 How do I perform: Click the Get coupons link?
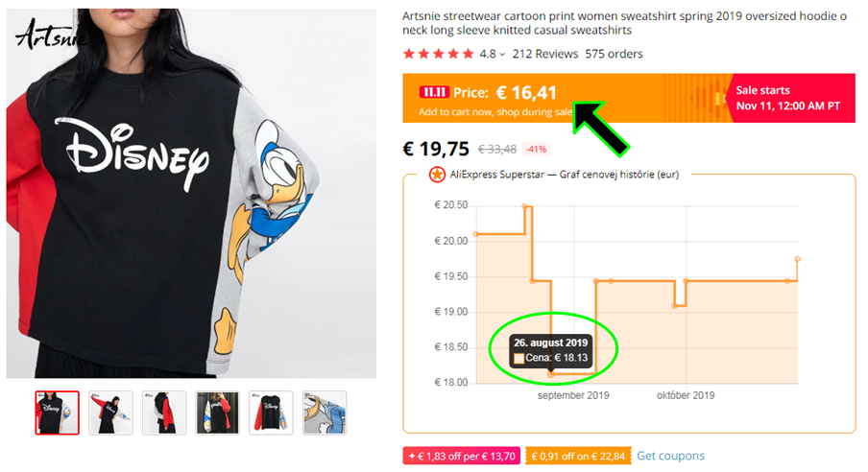point(670,456)
